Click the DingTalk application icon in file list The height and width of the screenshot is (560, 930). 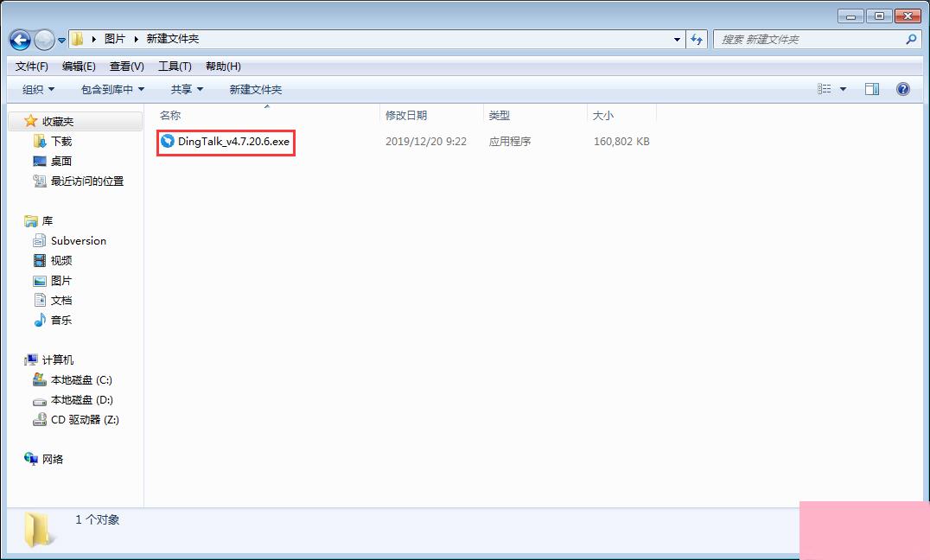pos(168,141)
